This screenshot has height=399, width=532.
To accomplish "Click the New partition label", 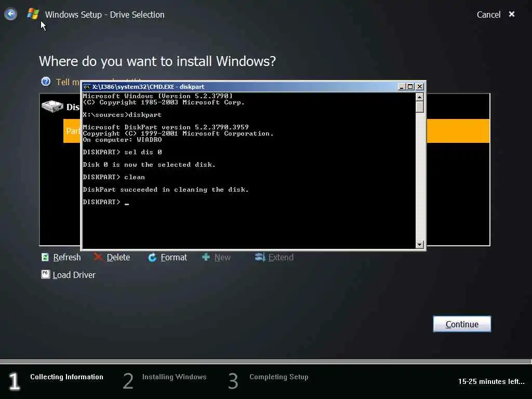I will click(x=222, y=258).
